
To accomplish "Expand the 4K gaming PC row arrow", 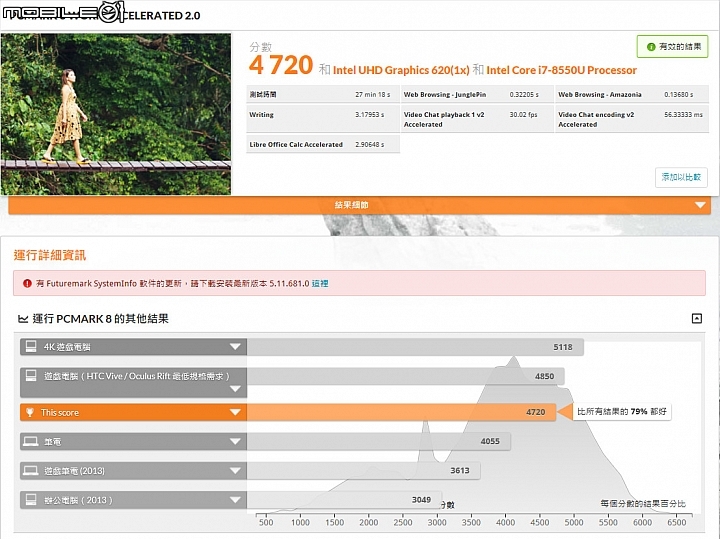I will (235, 347).
